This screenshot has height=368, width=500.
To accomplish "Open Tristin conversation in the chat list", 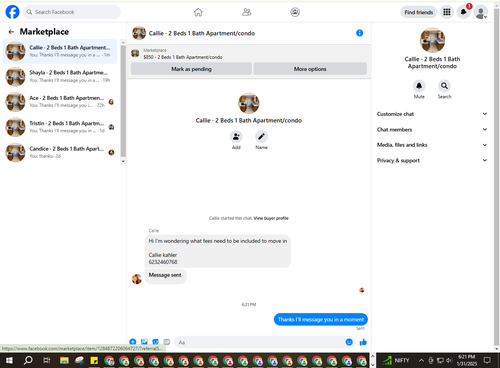I will tap(60, 127).
